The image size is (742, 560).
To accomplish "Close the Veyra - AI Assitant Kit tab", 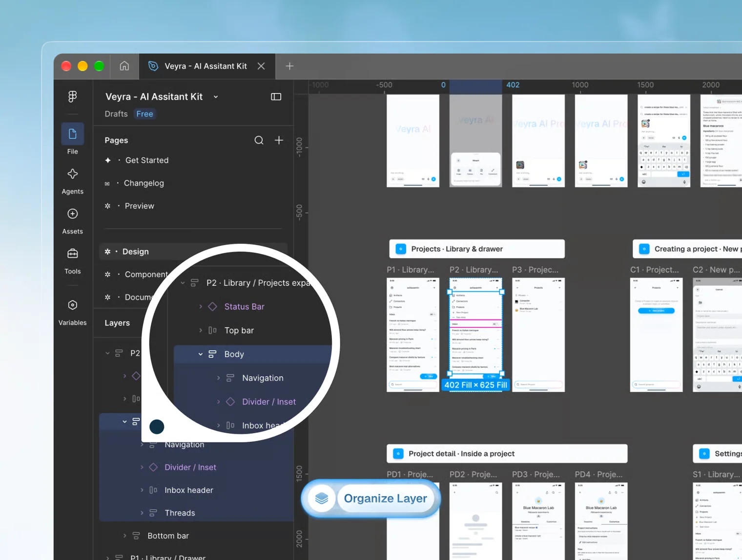I will 261,66.
